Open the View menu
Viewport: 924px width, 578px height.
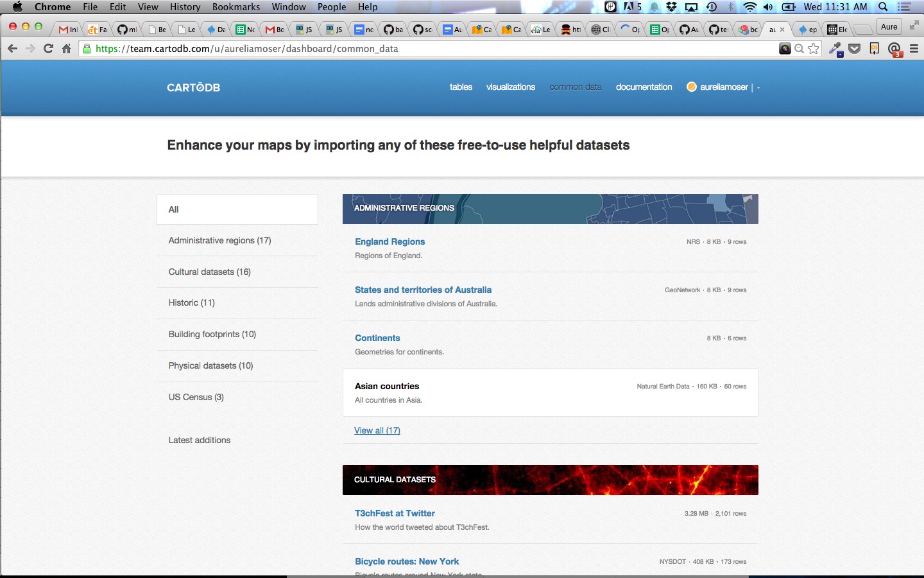[148, 6]
